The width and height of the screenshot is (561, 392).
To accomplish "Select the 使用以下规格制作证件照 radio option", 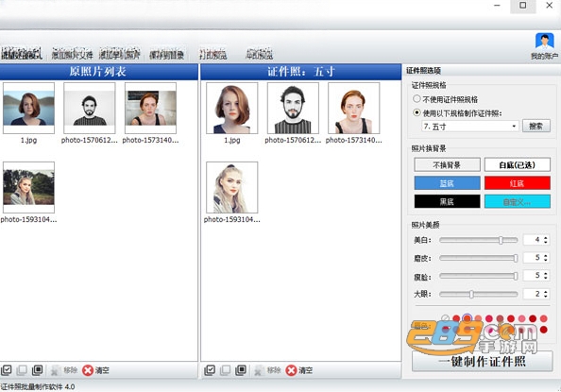I will point(416,112).
